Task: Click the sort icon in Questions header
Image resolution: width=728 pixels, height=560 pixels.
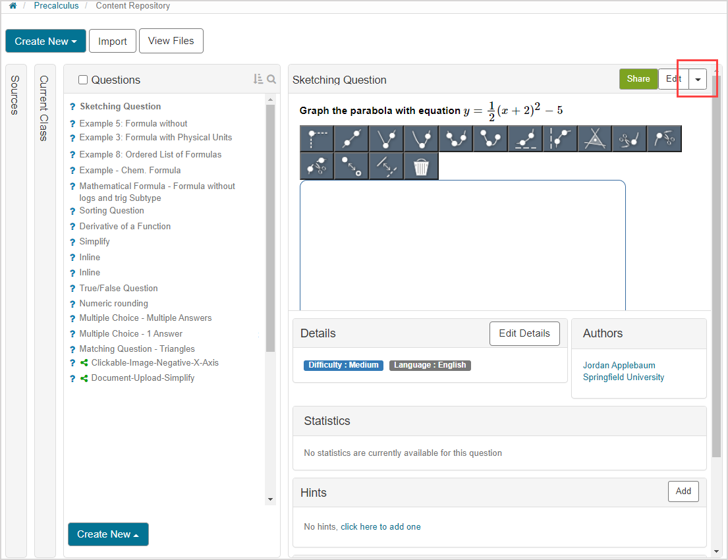Action: point(258,79)
